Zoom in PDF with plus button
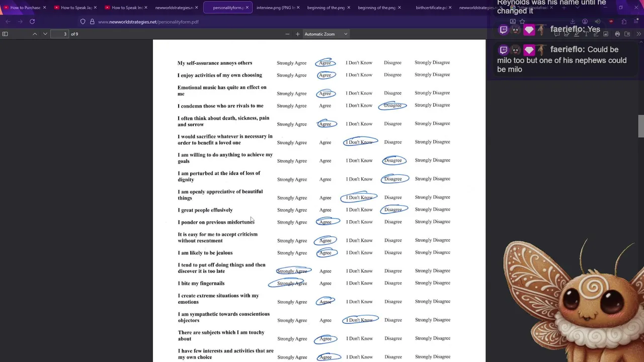This screenshot has width=644, height=362. click(x=297, y=34)
